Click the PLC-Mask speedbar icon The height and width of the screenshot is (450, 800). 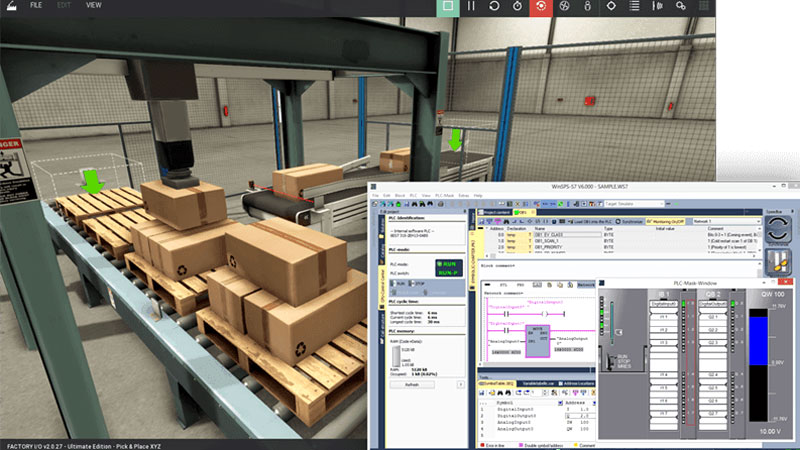pos(778,262)
